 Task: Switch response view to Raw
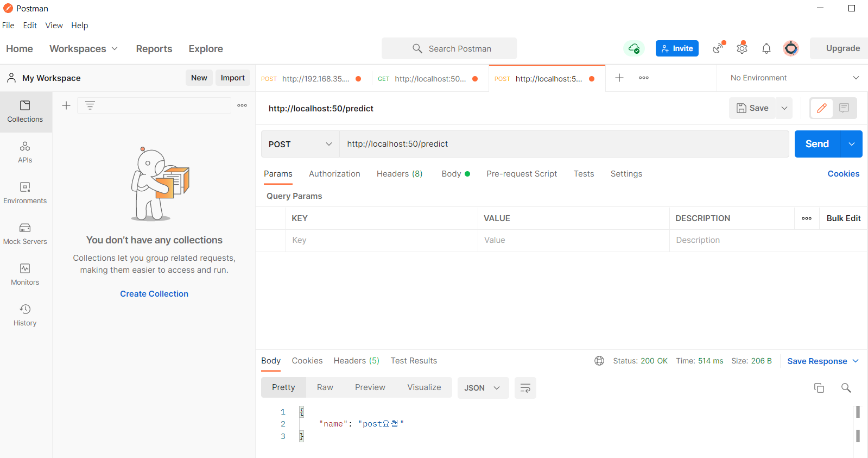pos(325,387)
